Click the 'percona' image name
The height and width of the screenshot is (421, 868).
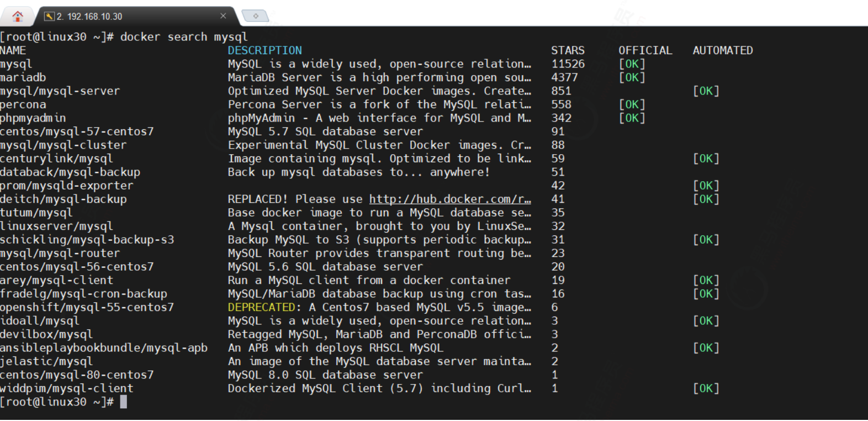(x=23, y=104)
